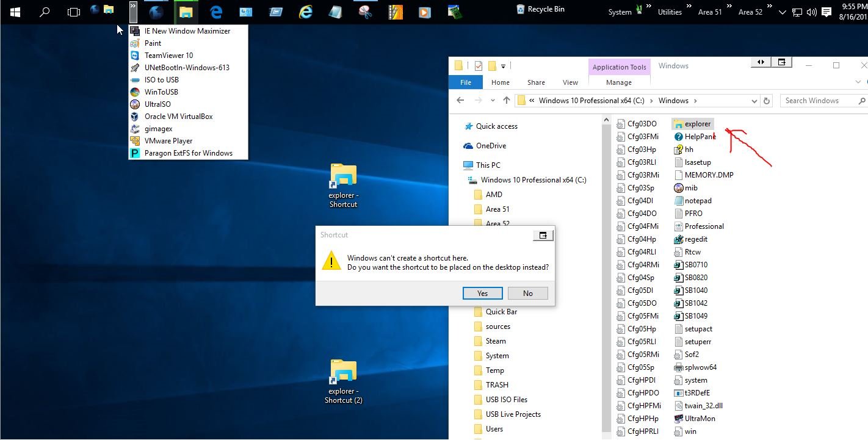Open IE New Window Maximizer entry
Image resolution: width=868 pixels, height=440 pixels.
point(188,31)
